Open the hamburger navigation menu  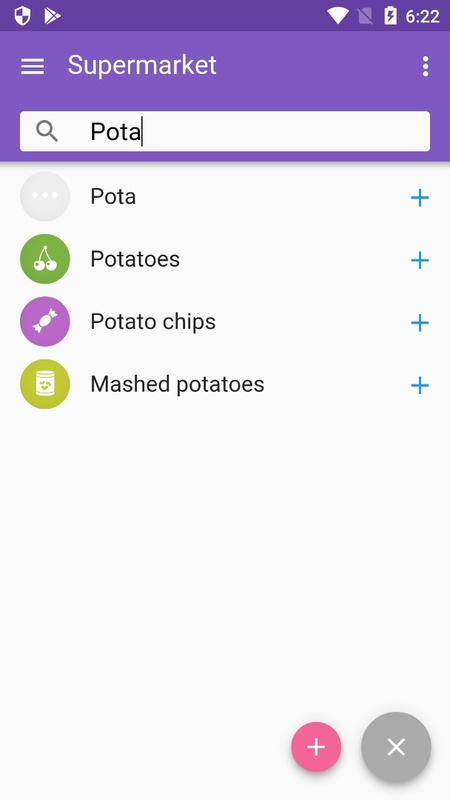32,66
